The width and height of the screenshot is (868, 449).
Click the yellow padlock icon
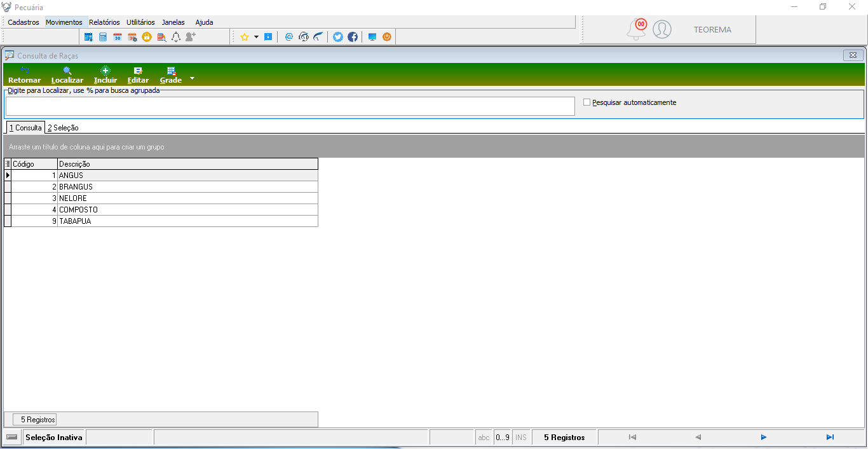[x=147, y=37]
